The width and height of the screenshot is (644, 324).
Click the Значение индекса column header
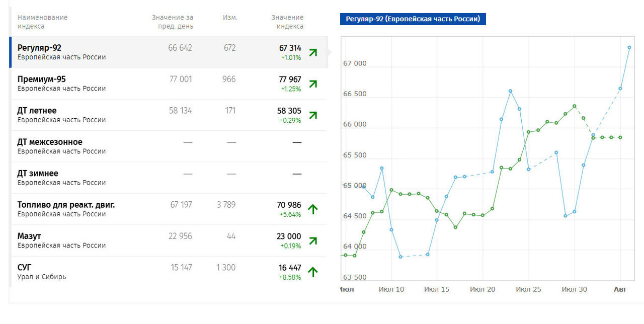tap(287, 22)
